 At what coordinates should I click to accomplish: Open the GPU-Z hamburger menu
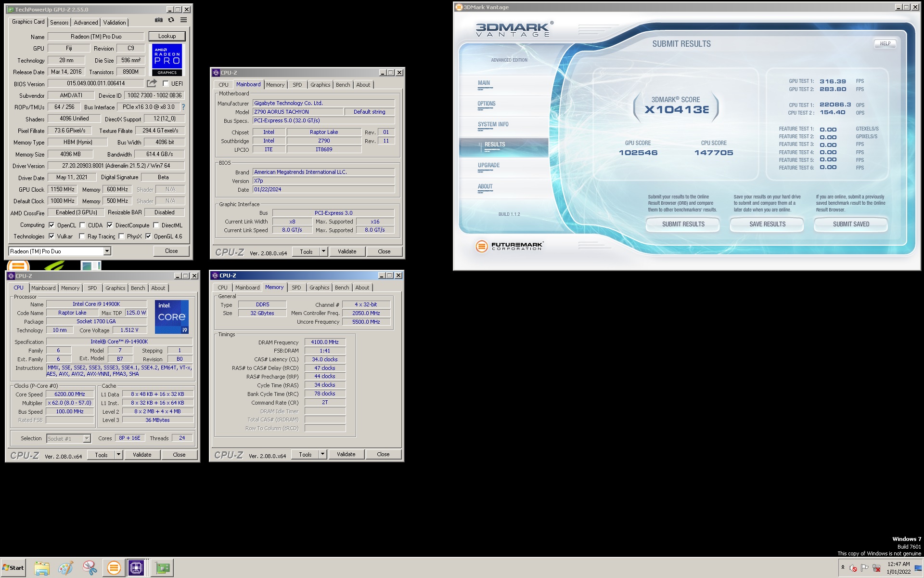183,20
